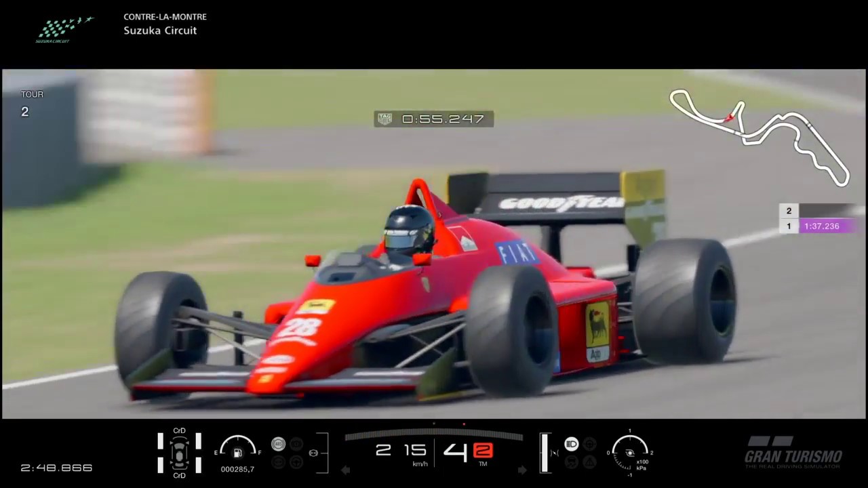This screenshot has width=868, height=488.
Task: Click the Suzuka Circuit title text
Action: [160, 30]
